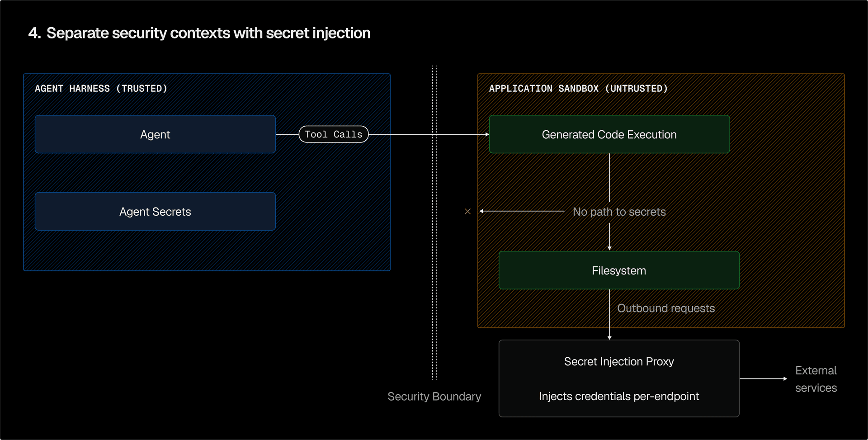Image resolution: width=868 pixels, height=440 pixels.
Task: Select the Generated Code Execution block
Action: (x=609, y=134)
